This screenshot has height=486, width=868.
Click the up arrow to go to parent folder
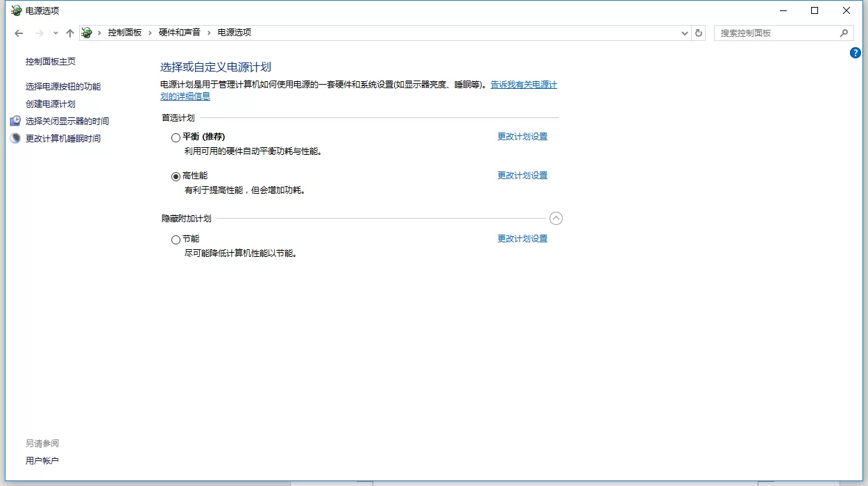click(70, 32)
